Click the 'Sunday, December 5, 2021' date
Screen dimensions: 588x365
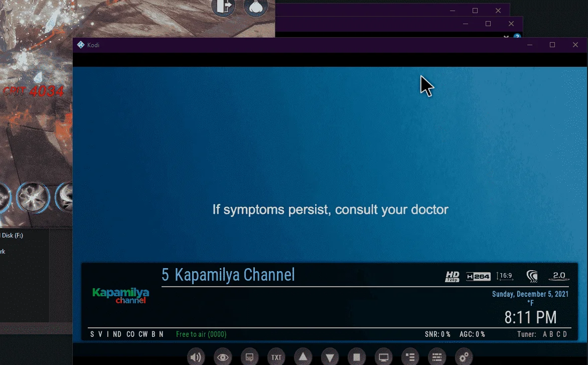click(530, 294)
